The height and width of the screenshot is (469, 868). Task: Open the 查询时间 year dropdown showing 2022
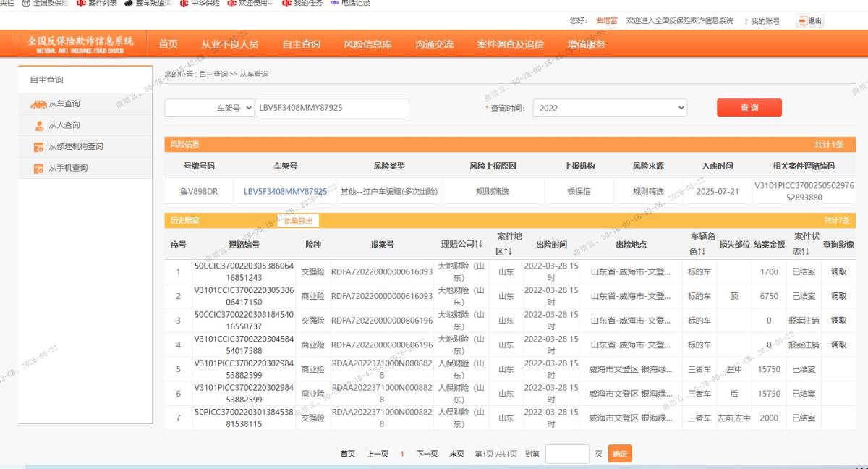[610, 108]
